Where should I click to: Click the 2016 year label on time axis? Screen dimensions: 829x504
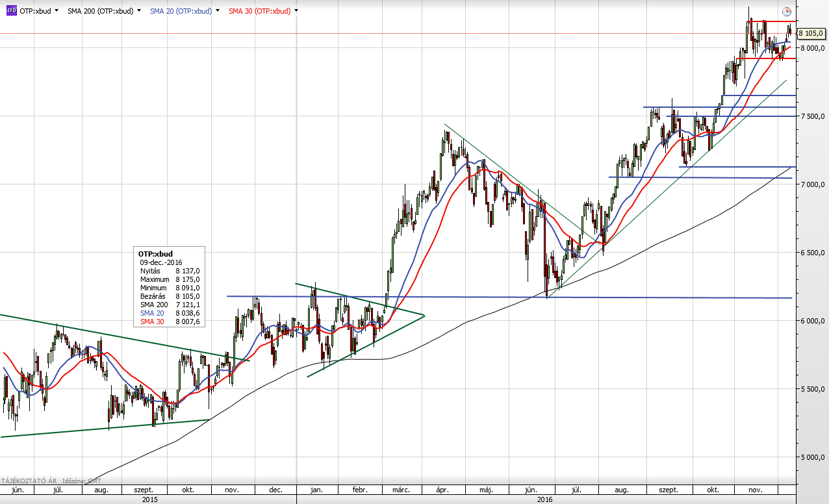coord(545,499)
